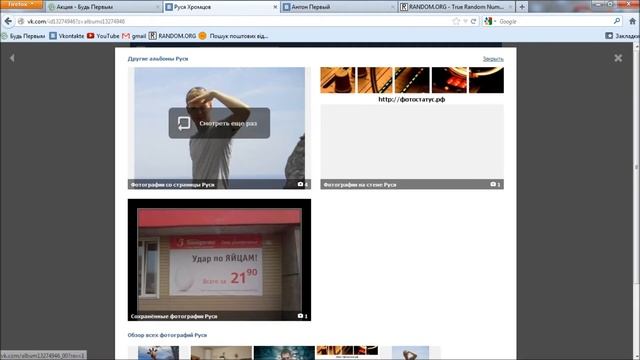This screenshot has width=640, height=360.
Task: Switch to the Акция - Будь Первым tab
Action: tap(104, 7)
